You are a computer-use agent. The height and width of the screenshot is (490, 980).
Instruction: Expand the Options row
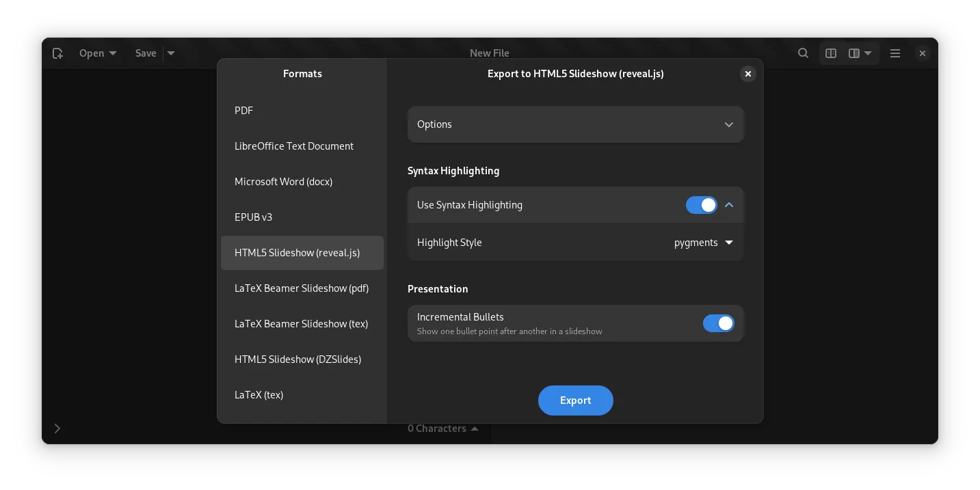[x=575, y=124]
